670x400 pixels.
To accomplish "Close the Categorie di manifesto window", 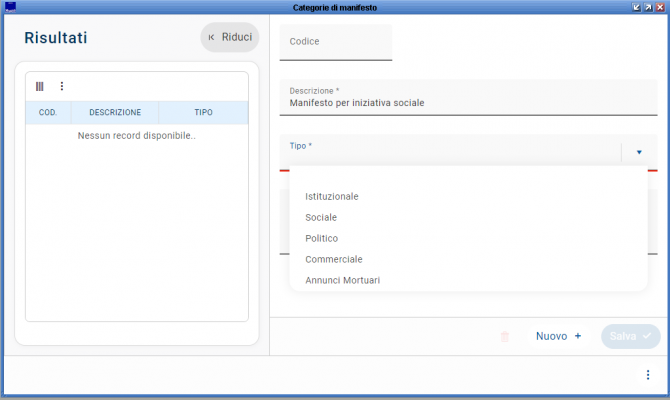I will tap(660, 7).
